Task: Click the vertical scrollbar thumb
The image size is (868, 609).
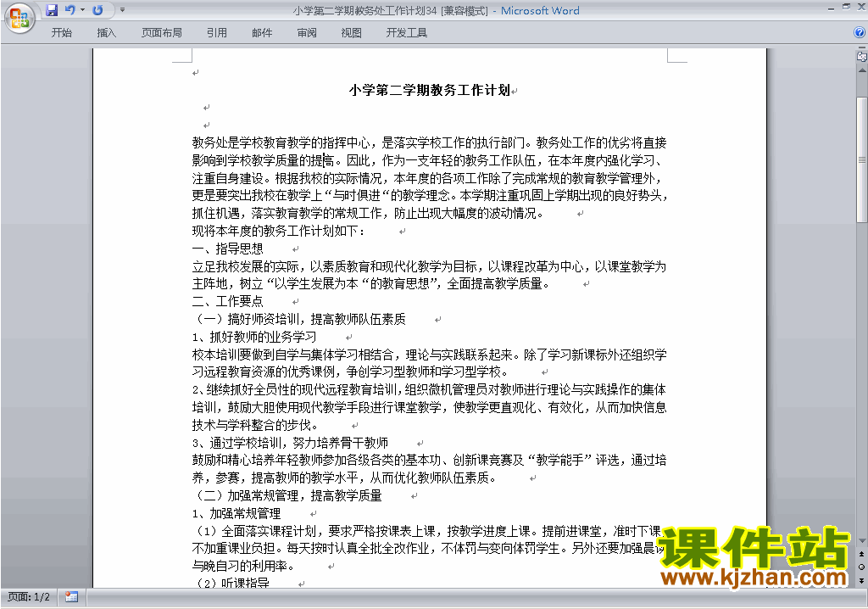Action: click(861, 159)
